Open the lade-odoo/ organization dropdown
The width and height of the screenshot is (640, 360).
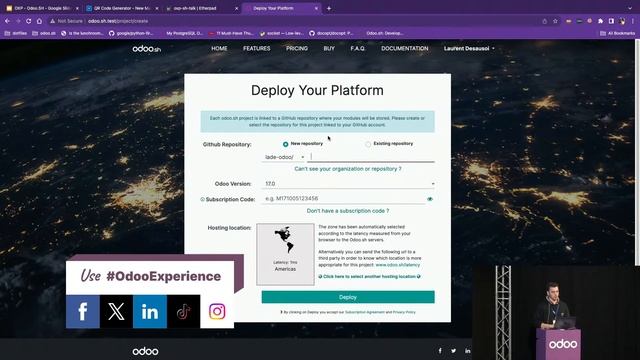284,157
